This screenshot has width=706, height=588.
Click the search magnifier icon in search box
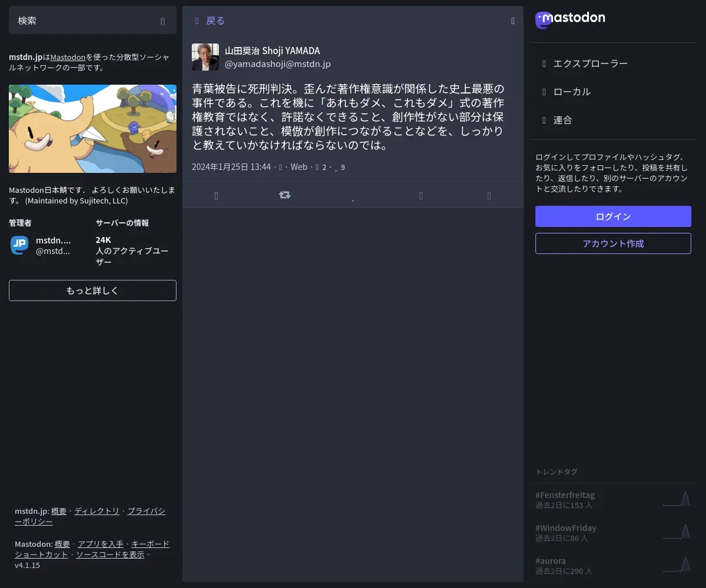click(x=163, y=21)
